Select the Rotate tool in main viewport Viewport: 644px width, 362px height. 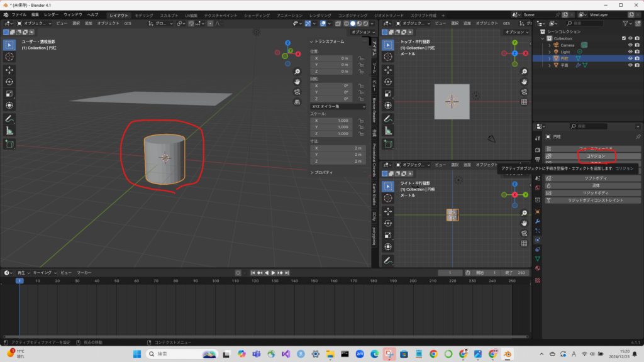(x=9, y=82)
